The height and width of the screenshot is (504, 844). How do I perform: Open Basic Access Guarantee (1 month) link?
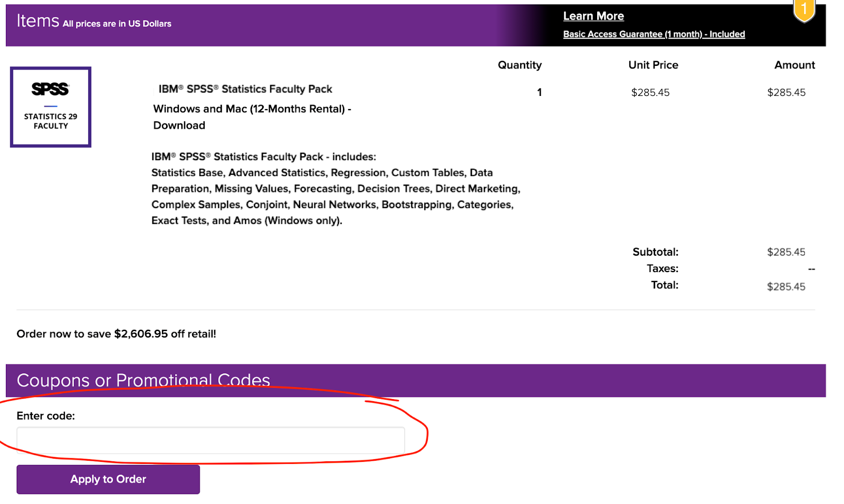[654, 34]
